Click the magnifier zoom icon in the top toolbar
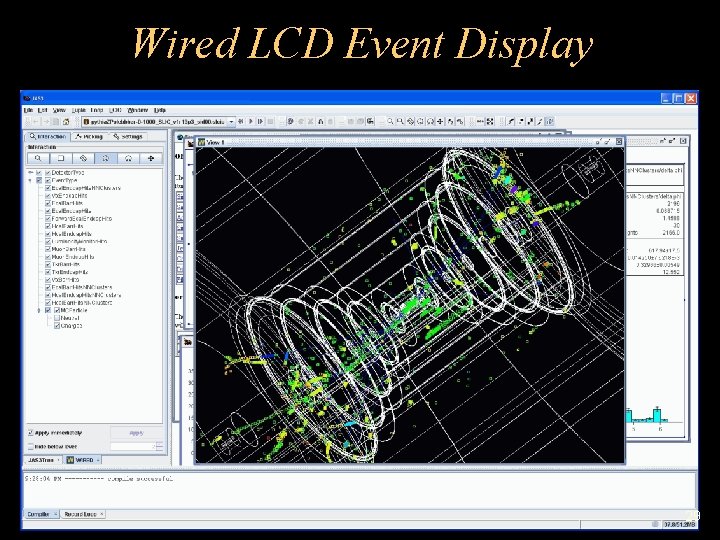Image resolution: width=720 pixels, height=540 pixels. click(390, 121)
